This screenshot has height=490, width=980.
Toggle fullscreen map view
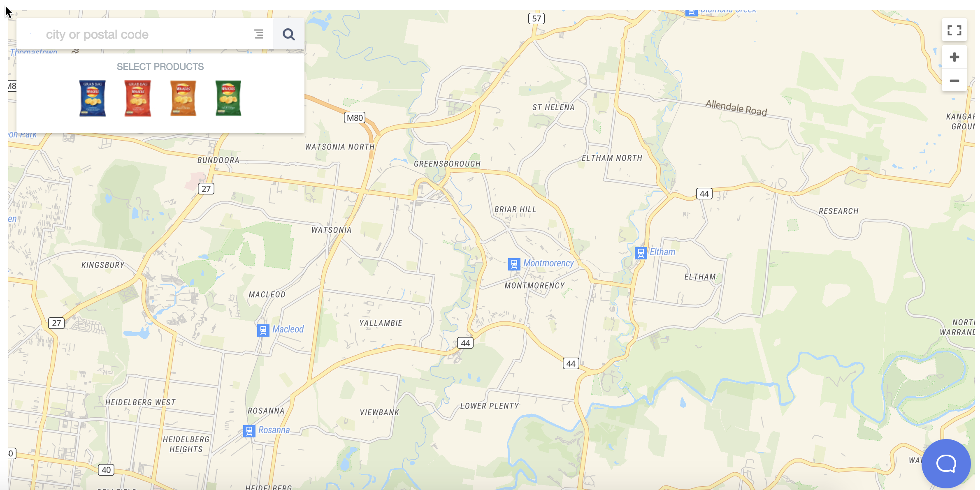pyautogui.click(x=954, y=30)
